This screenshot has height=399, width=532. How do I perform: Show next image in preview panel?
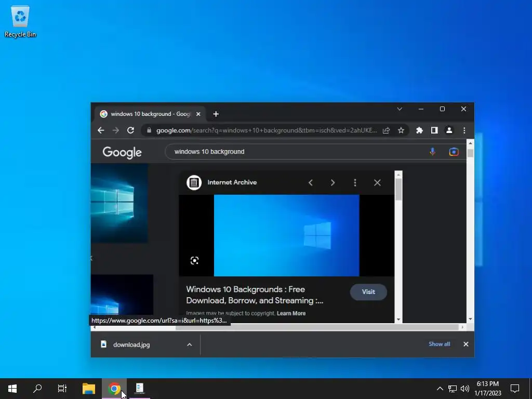click(x=332, y=182)
